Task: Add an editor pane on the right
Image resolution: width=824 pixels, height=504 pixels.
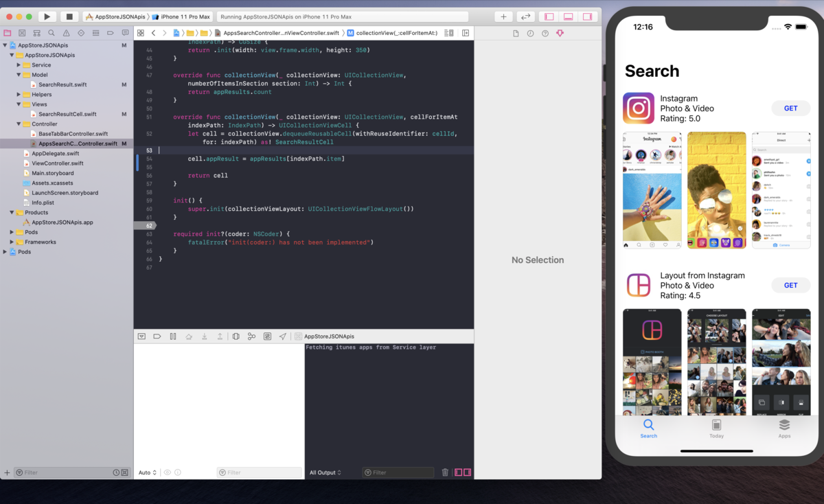Action: pyautogui.click(x=466, y=33)
